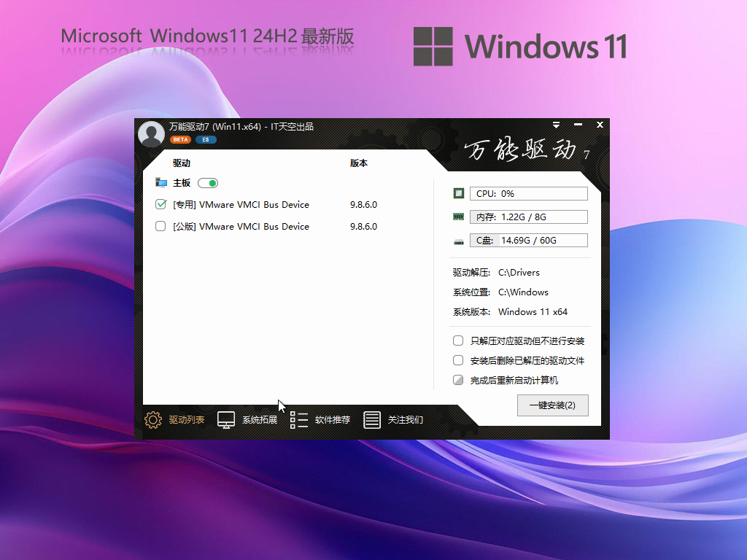Click the orange BETA badge

(180, 139)
